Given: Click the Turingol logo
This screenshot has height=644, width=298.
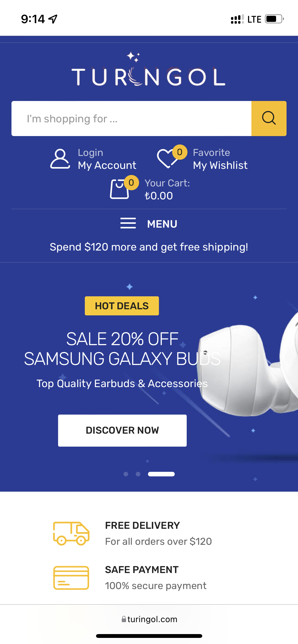Looking at the screenshot, I should coord(149,69).
